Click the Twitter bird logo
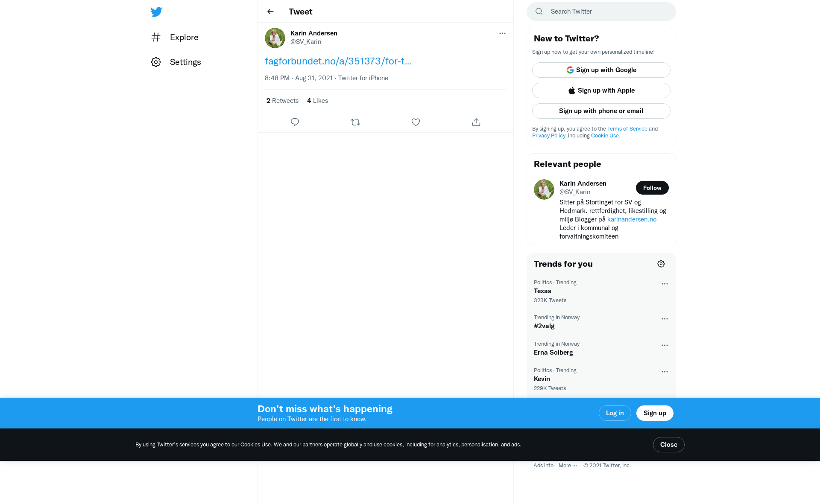 [156, 12]
